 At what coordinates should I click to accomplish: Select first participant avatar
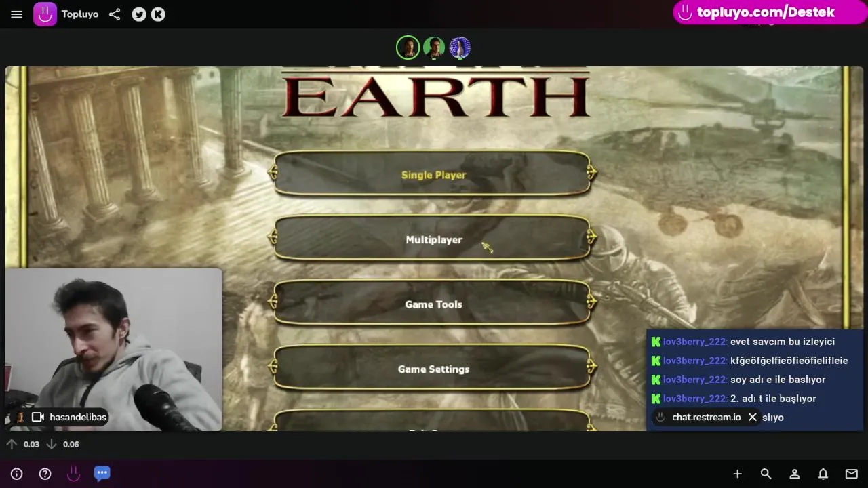[408, 47]
